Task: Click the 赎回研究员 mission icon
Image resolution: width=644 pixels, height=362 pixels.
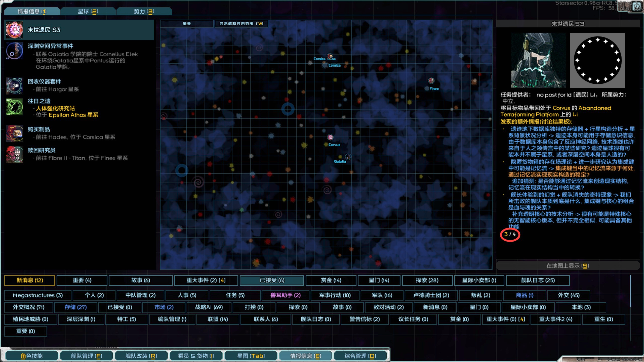Action: tap(15, 154)
